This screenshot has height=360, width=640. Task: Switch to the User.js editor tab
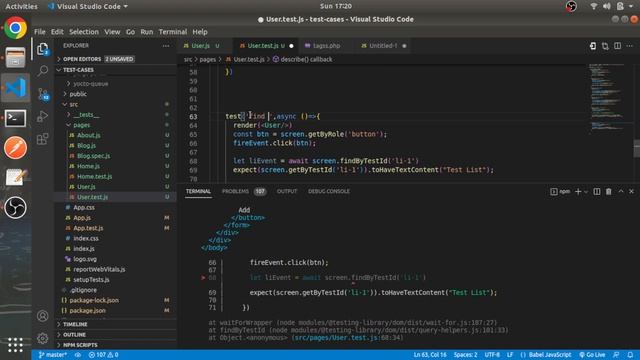pyautogui.click(x=201, y=46)
